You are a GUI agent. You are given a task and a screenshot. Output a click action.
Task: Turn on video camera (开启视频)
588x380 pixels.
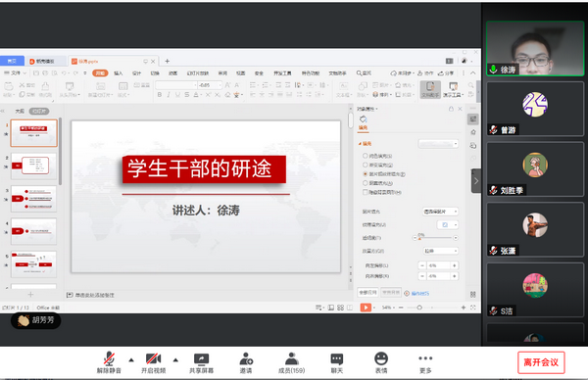click(154, 362)
